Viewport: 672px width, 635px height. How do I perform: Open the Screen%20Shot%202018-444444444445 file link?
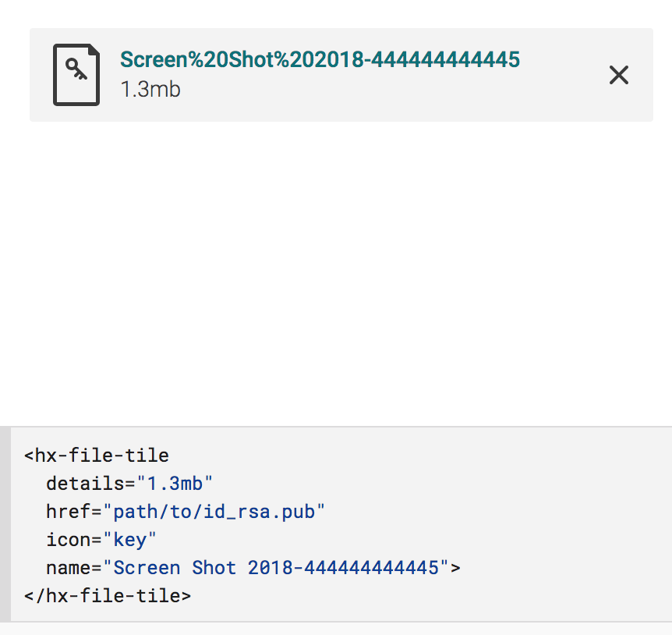320,59
